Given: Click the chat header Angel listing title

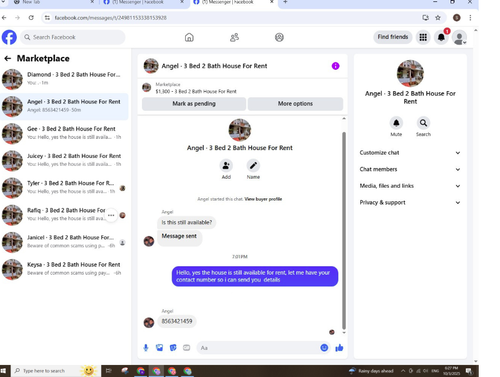Looking at the screenshot, I should coord(214,66).
